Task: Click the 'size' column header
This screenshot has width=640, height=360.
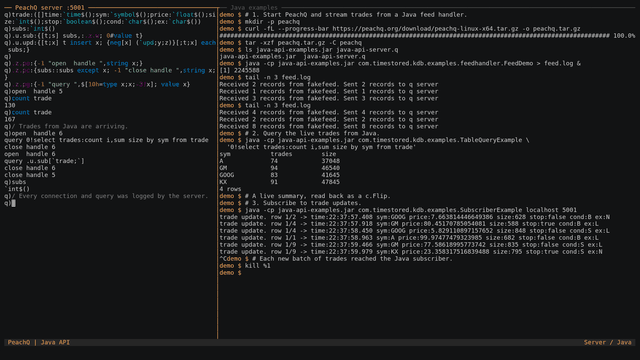Action: coord(329,154)
